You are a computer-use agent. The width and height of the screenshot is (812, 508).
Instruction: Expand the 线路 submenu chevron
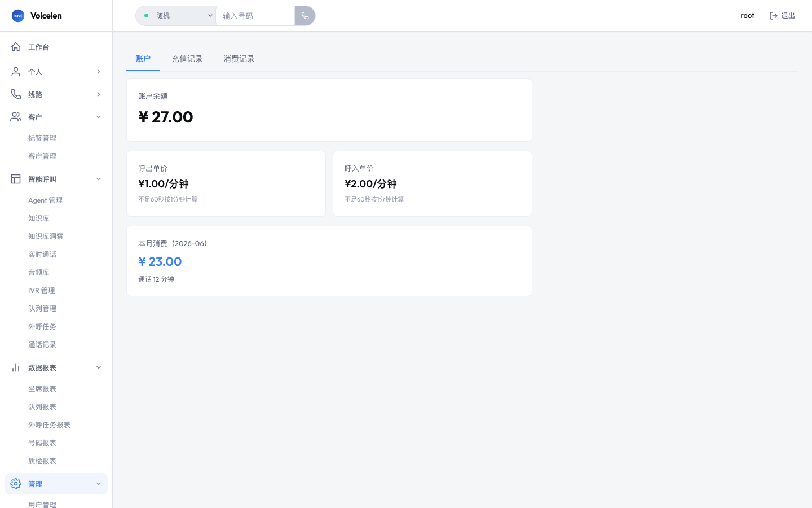[x=99, y=94]
